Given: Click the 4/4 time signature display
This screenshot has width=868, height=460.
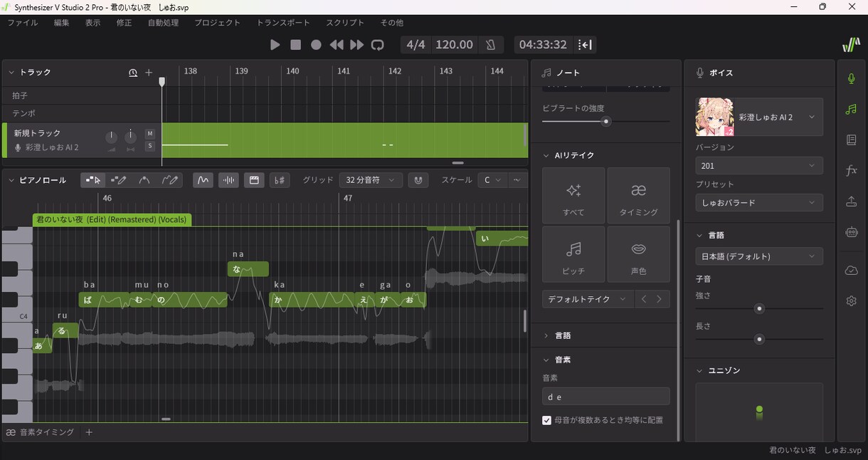Looking at the screenshot, I should coord(416,45).
